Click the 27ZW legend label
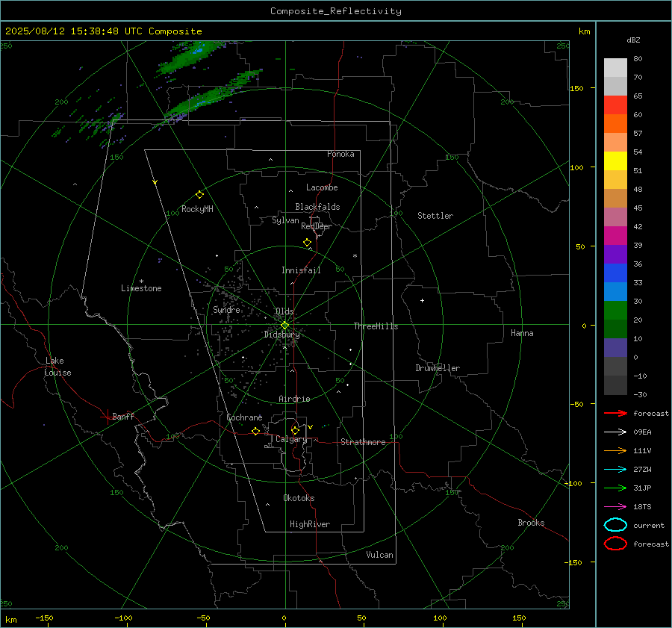672x628 pixels. (x=642, y=470)
